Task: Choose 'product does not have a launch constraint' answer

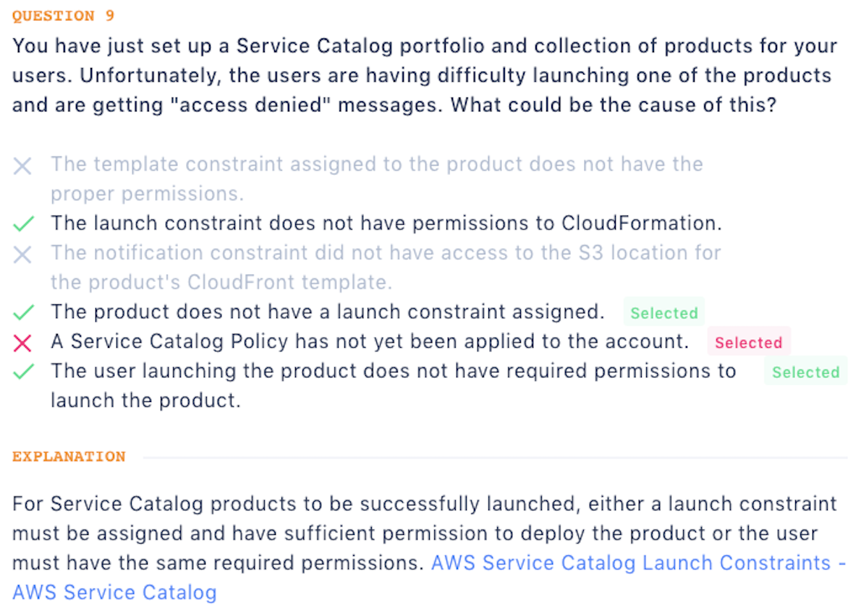Action: pyautogui.click(x=327, y=312)
